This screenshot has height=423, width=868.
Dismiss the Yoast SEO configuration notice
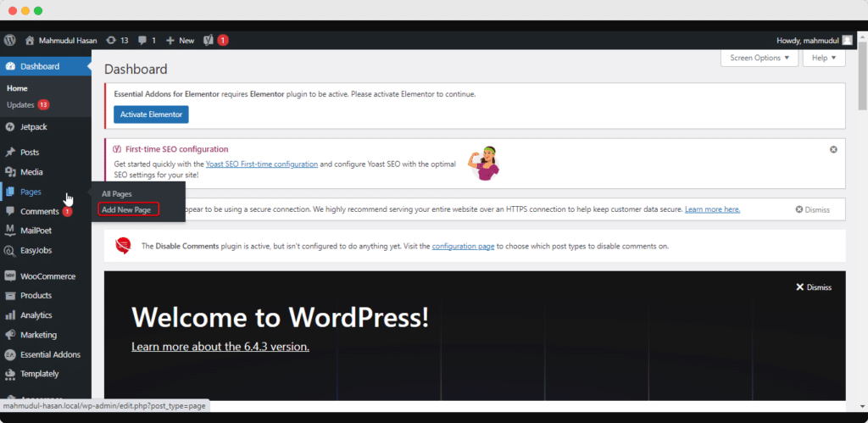coord(833,149)
